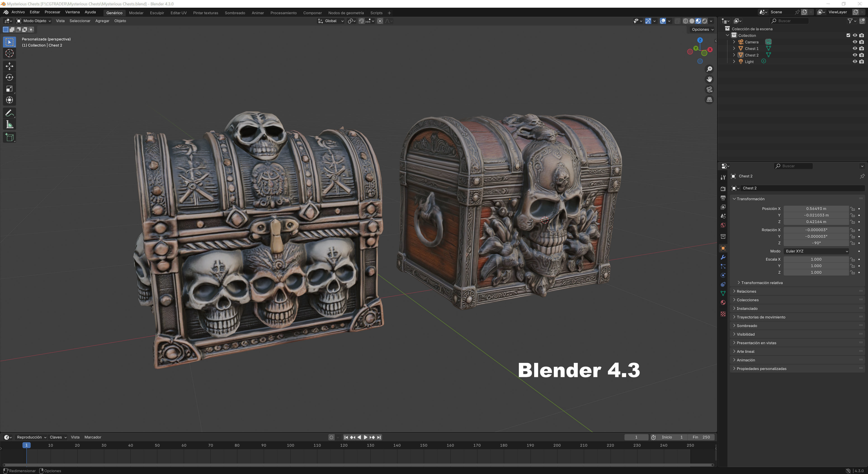Select the Transform tool
The height and width of the screenshot is (474, 868).
[x=9, y=100]
